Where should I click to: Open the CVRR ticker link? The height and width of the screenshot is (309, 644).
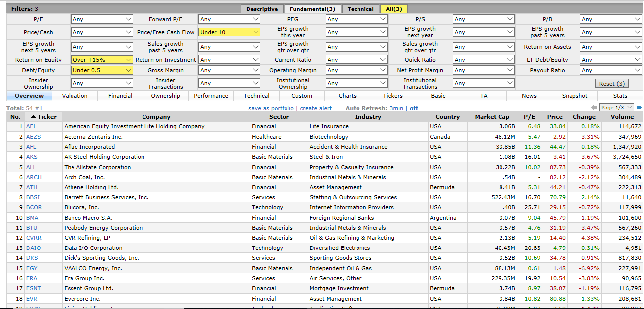tap(34, 238)
